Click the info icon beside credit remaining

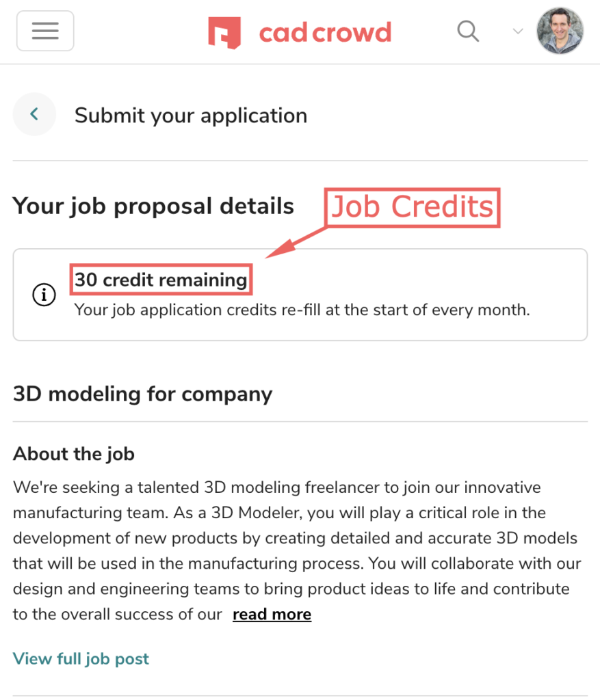pyautogui.click(x=43, y=295)
